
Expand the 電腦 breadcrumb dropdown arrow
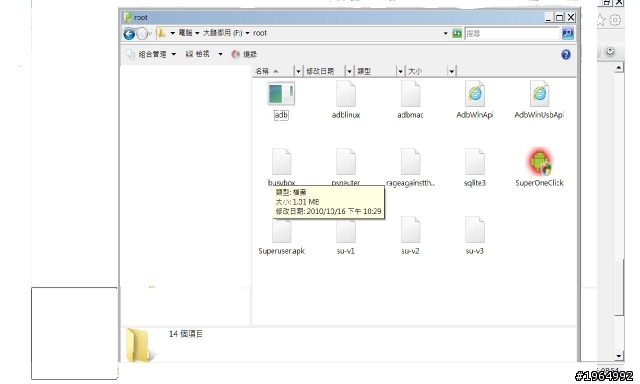(197, 33)
